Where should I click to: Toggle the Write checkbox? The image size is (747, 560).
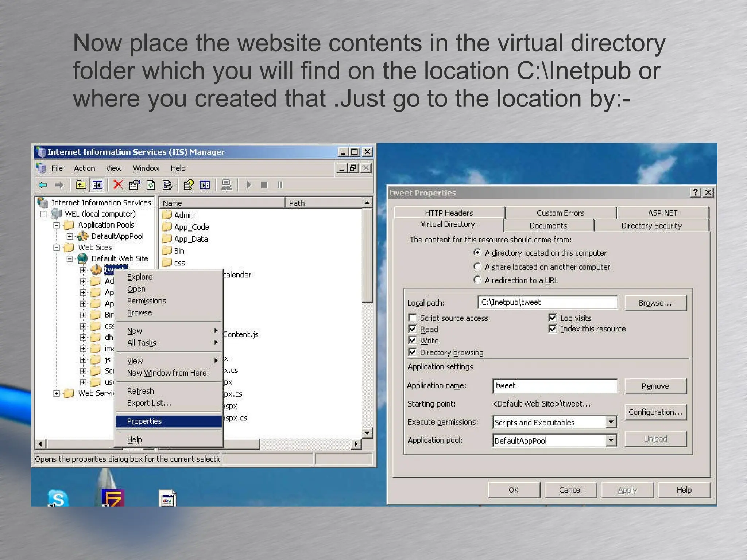coord(413,341)
